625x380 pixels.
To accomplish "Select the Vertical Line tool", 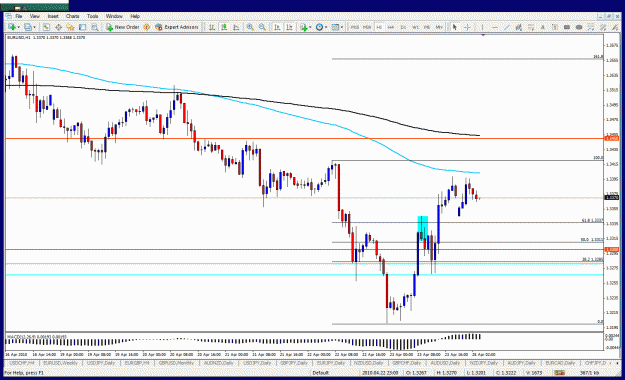I will (482, 27).
